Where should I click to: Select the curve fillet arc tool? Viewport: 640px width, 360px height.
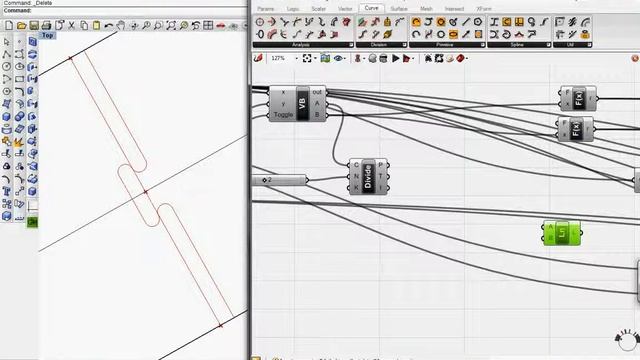(x=19, y=91)
